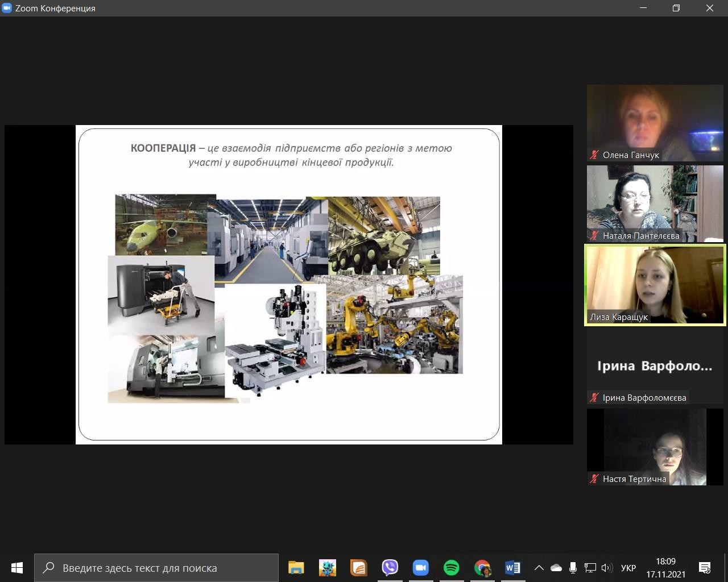Viewport: 728px width, 582px height.
Task: Open the volume control tray icon
Action: tap(607, 567)
